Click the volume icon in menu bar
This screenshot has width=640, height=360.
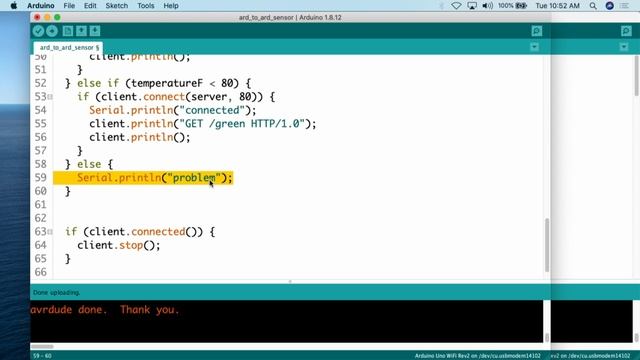(487, 6)
